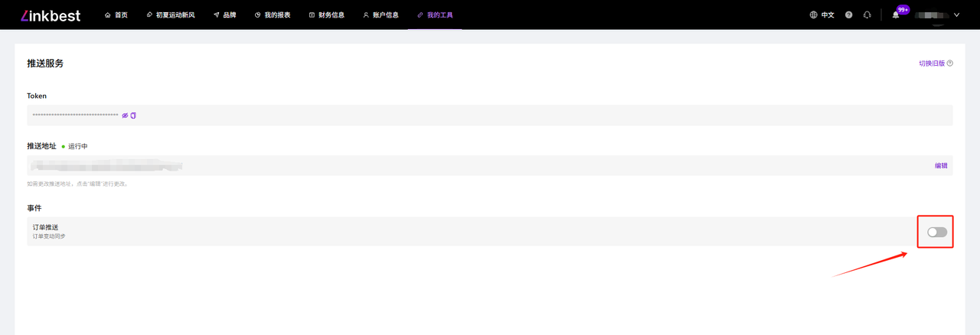Click the globe language icon

(x=813, y=15)
